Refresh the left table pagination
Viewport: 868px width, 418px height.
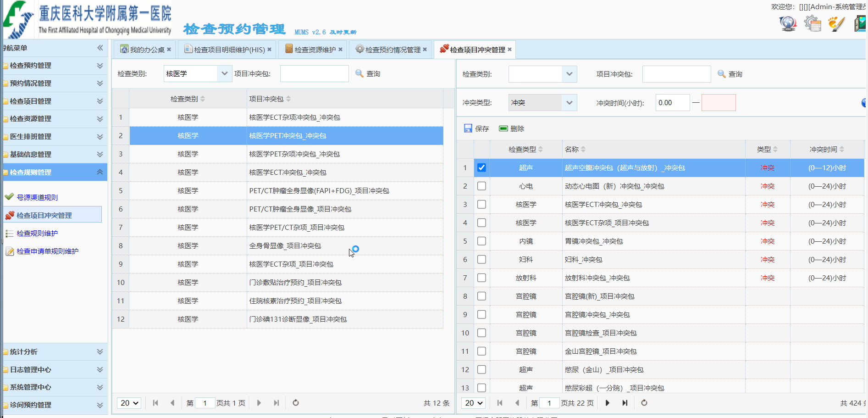[x=296, y=403]
